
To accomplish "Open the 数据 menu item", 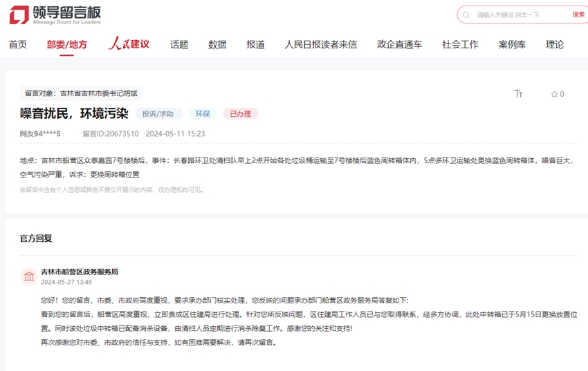I will click(217, 45).
